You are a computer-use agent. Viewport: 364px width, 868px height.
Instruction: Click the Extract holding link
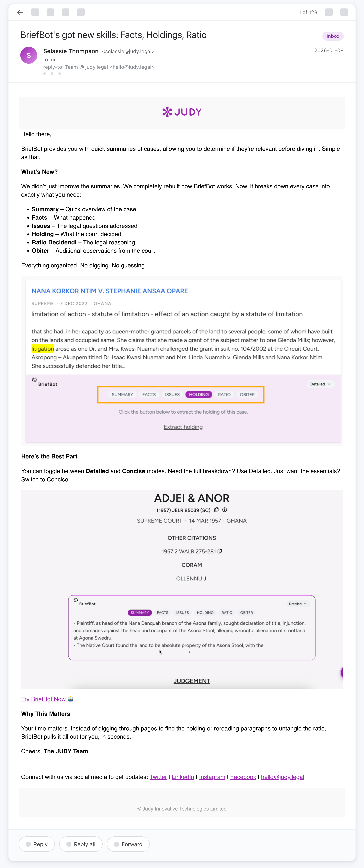(x=183, y=427)
